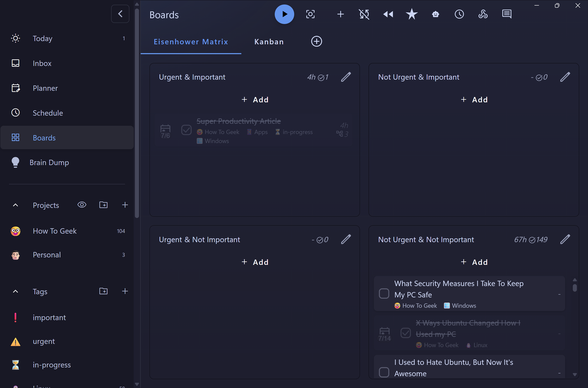Click in-progress tag on Super Productivity Article
Image resolution: width=588 pixels, height=388 pixels.
tap(294, 132)
